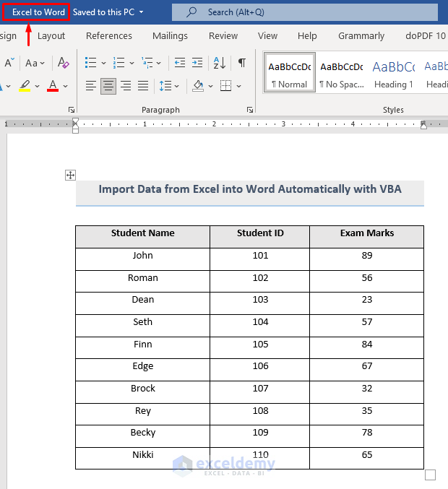Clear all formatting with the eraser icon

point(64,63)
